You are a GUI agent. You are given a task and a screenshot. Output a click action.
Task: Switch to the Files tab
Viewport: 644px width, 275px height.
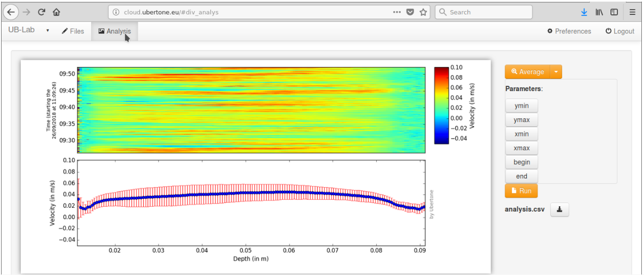[x=73, y=31]
